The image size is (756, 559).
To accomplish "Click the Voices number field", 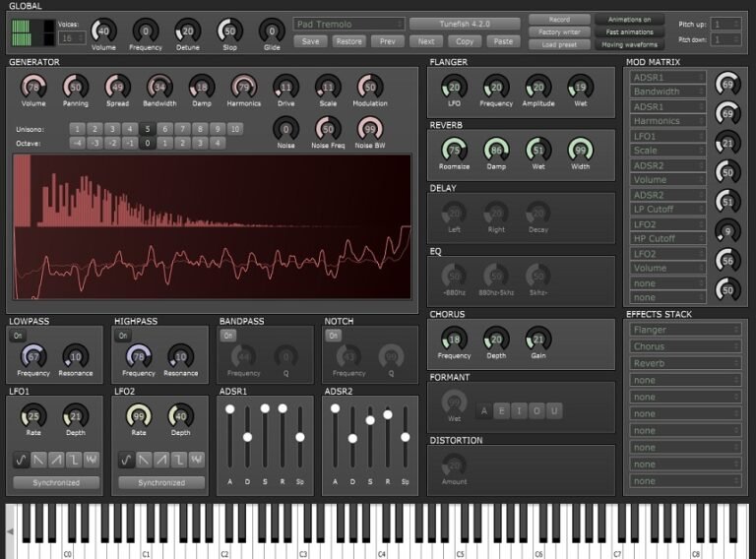I will click(x=72, y=38).
